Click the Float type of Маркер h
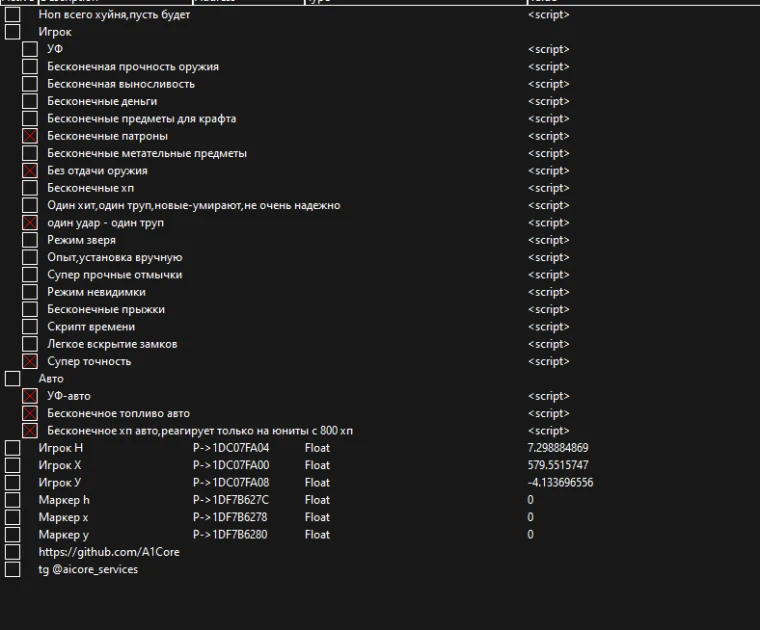 (317, 500)
